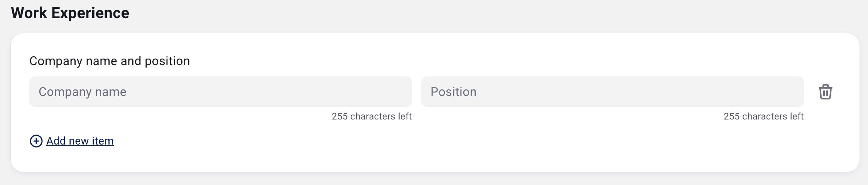Click the '255 characters left' text under Company name

pyautogui.click(x=372, y=116)
